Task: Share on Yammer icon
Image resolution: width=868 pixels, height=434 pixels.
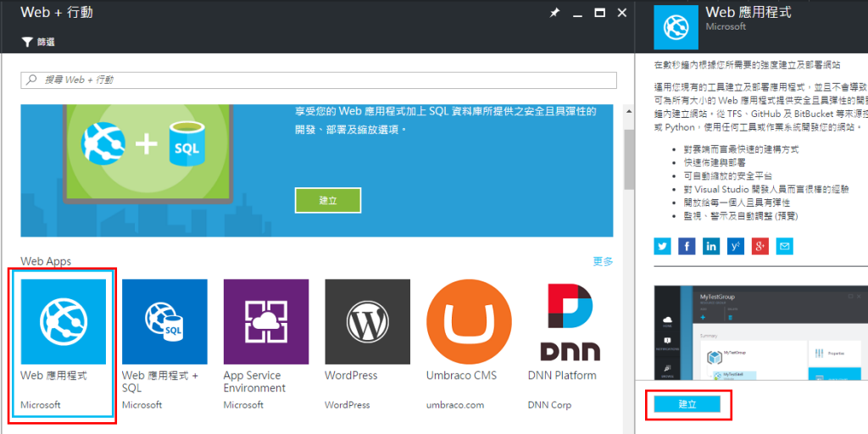Action: click(x=736, y=247)
